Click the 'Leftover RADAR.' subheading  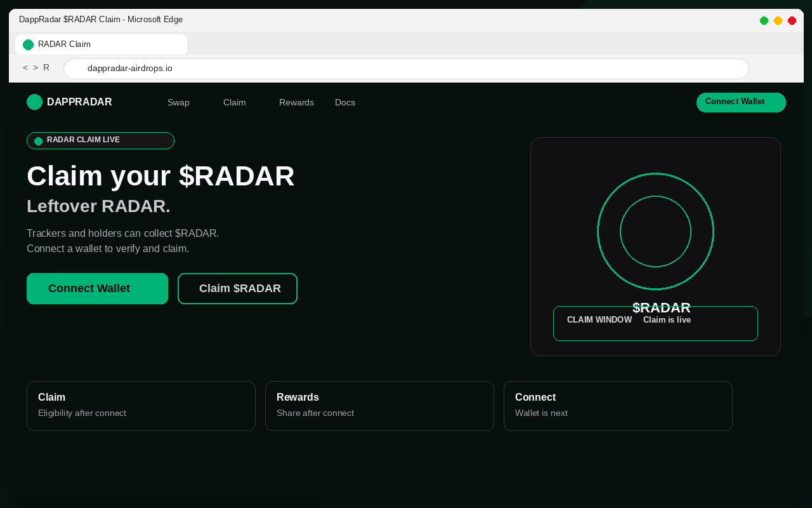pyautogui.click(x=98, y=206)
